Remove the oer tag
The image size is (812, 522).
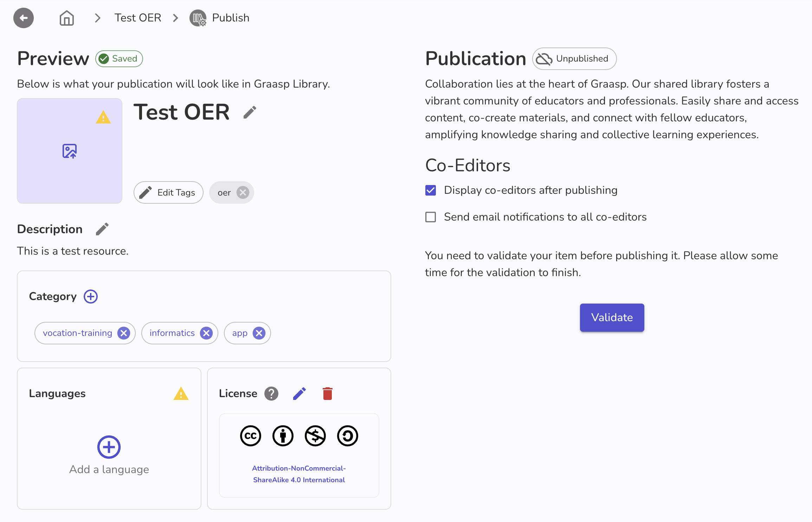point(242,192)
